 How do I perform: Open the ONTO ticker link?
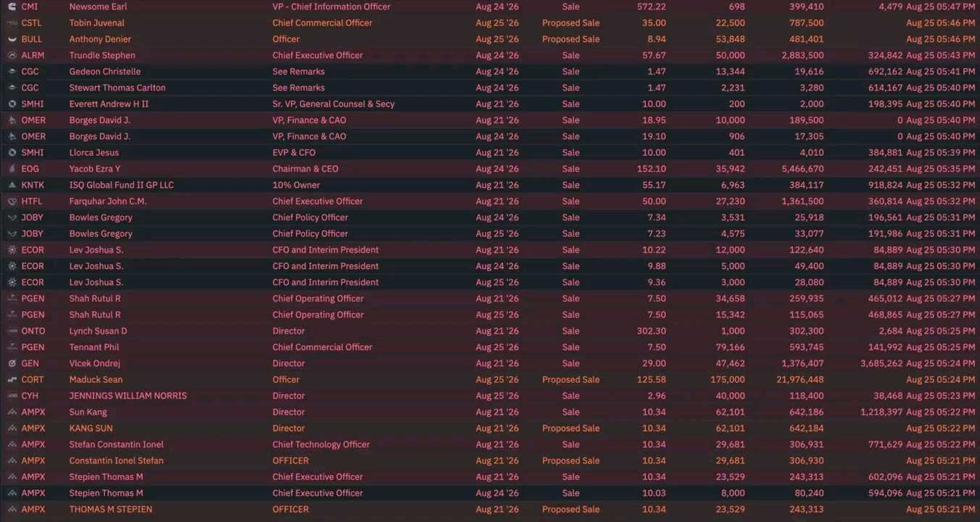click(33, 331)
